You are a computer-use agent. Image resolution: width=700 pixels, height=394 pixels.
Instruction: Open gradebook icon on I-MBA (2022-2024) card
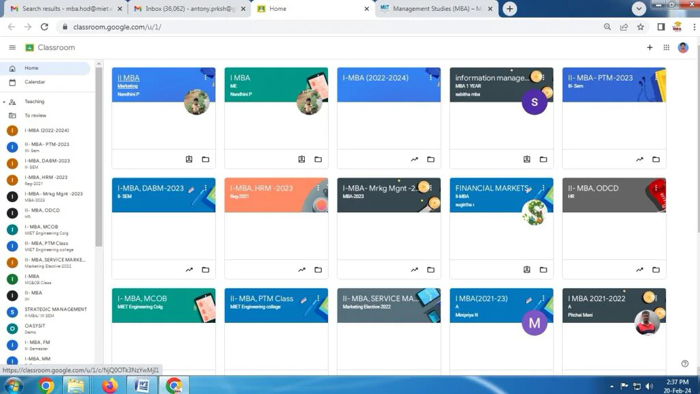[x=414, y=159]
